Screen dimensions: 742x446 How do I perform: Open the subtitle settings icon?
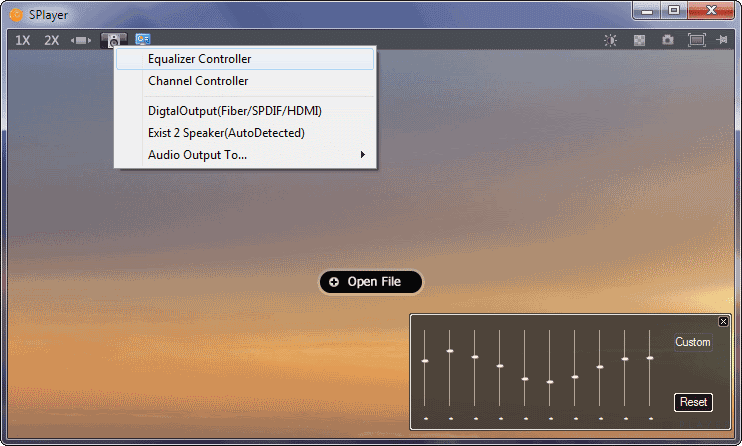pos(142,39)
